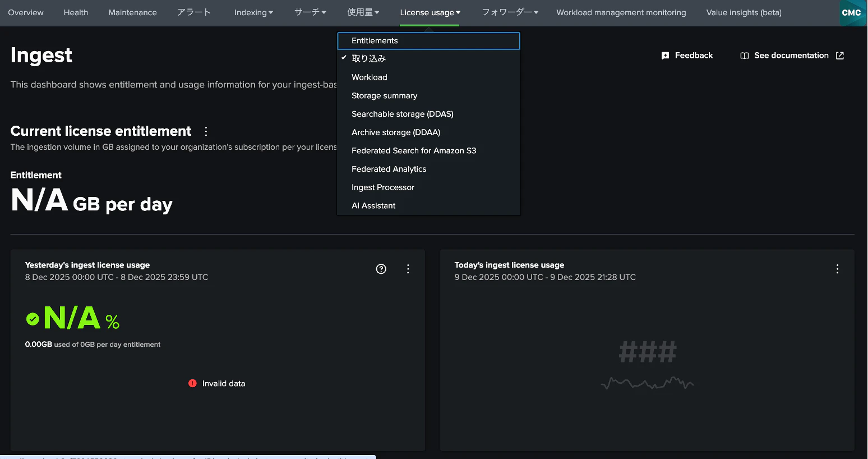Open the Overview tab

(x=26, y=12)
